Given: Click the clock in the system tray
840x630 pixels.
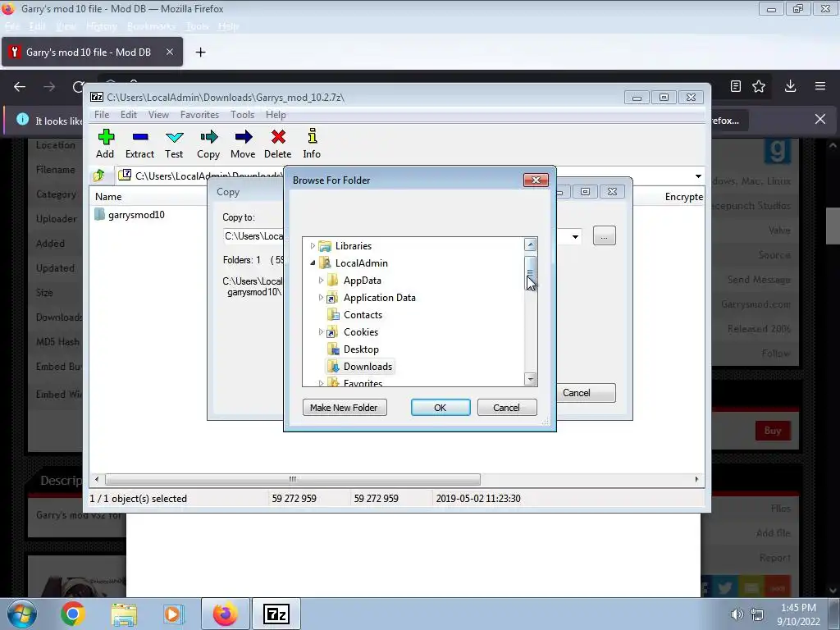Looking at the screenshot, I should (798, 614).
